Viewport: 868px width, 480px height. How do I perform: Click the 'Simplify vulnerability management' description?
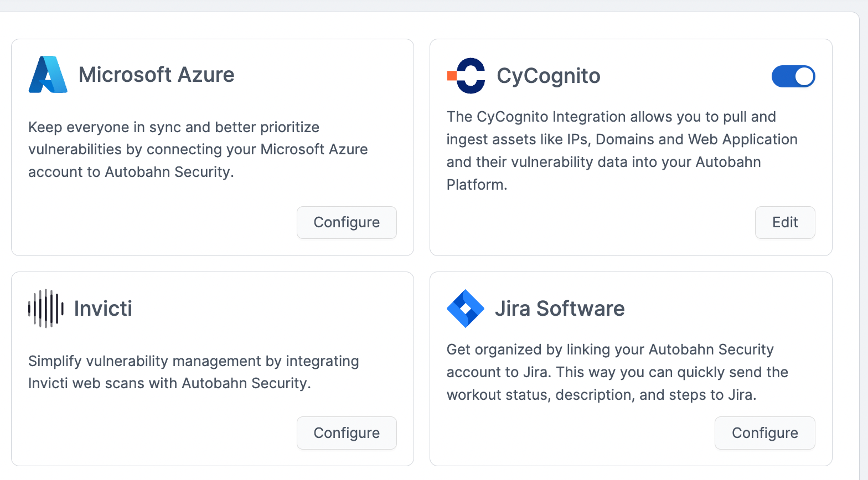click(194, 372)
